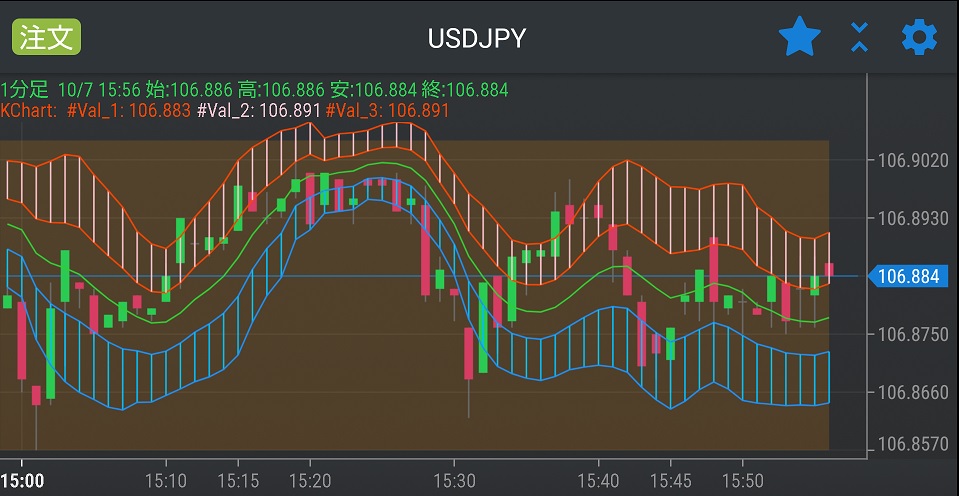Click the 10/7 15:56 date time text
The height and width of the screenshot is (496, 959).
click(x=99, y=91)
